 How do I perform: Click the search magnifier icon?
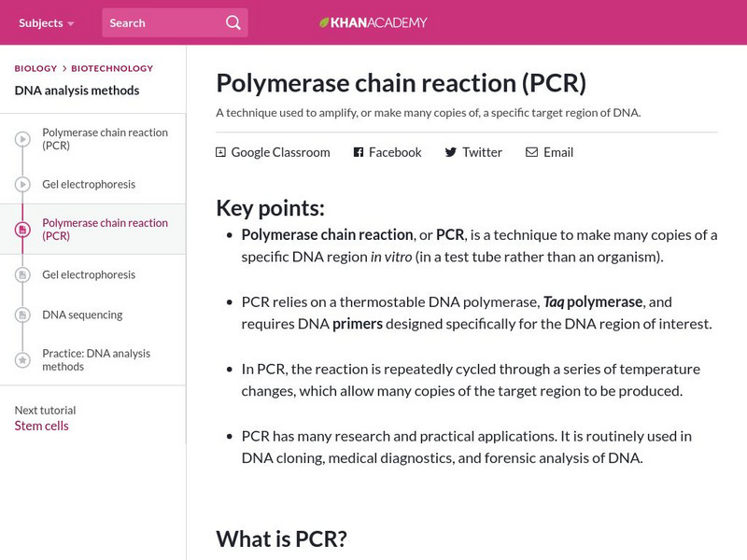(x=232, y=21)
